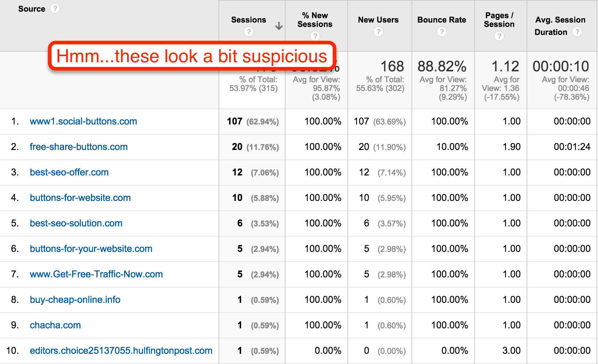598x364 pixels.
Task: Open the % New Sessions help icon
Action: coord(315,36)
